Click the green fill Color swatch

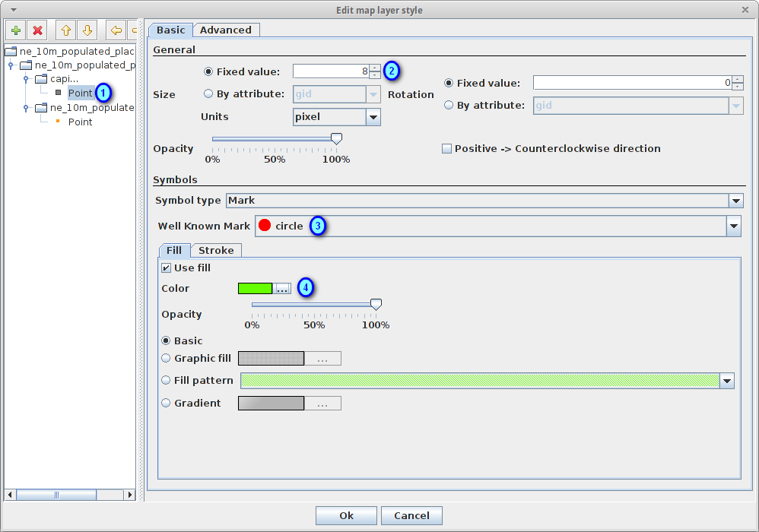point(255,289)
